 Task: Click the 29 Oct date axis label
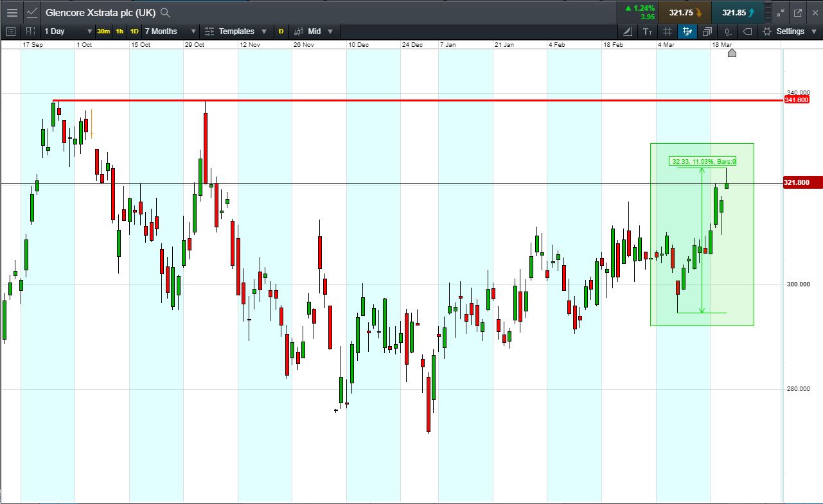pyautogui.click(x=194, y=45)
